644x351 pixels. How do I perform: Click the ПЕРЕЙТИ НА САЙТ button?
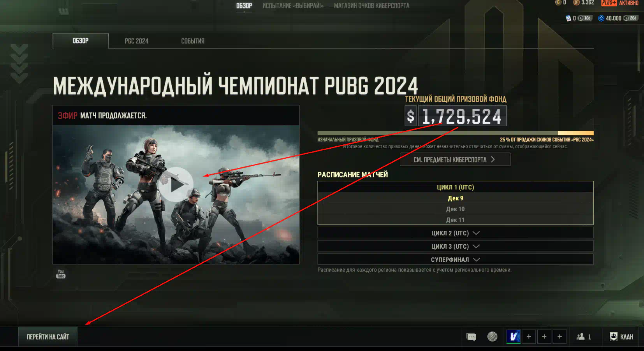(x=48, y=337)
